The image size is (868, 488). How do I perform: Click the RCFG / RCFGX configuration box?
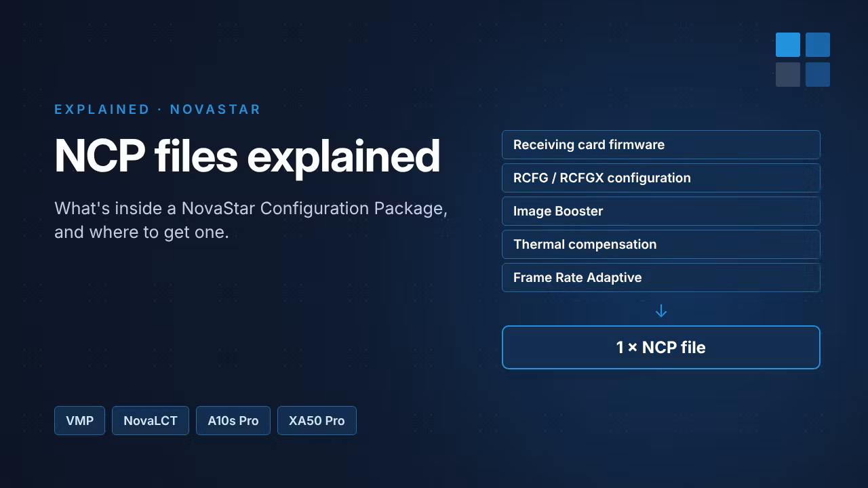tap(661, 178)
